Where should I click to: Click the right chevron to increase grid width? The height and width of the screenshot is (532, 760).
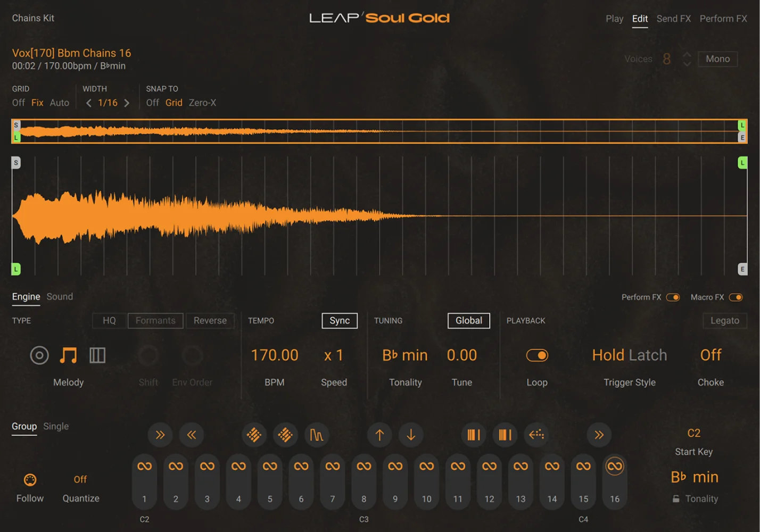click(127, 103)
